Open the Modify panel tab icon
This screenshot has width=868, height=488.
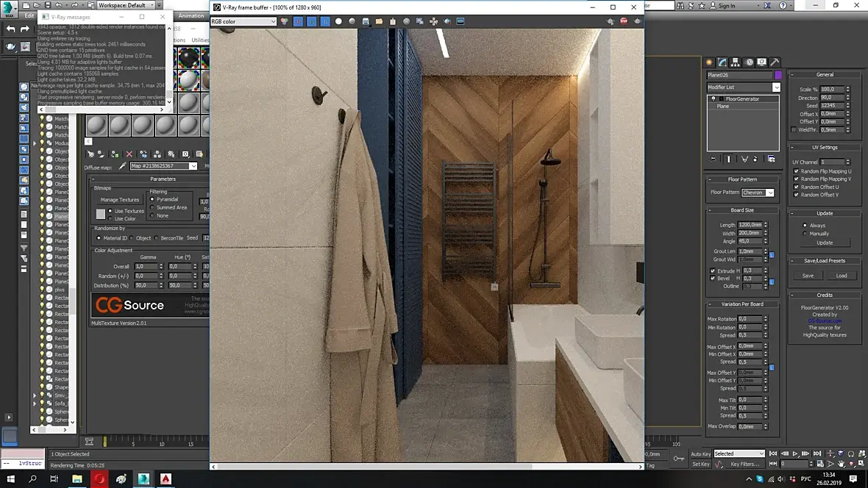tap(722, 62)
